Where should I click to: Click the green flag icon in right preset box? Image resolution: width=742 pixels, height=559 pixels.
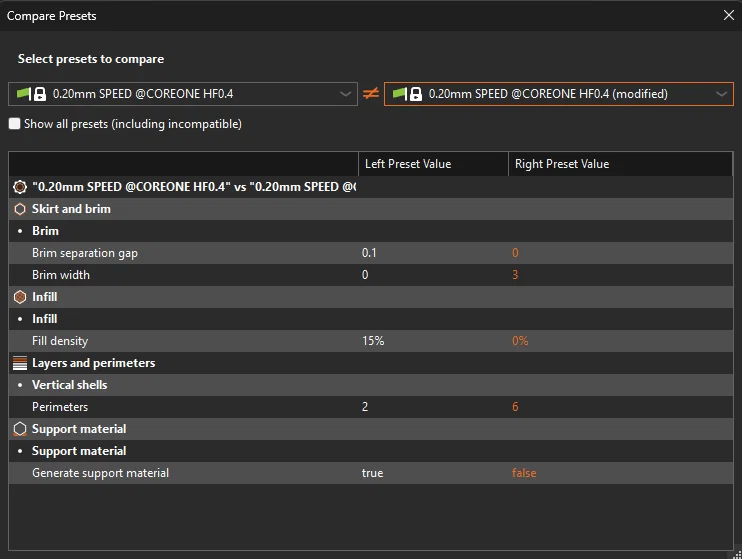pos(399,93)
